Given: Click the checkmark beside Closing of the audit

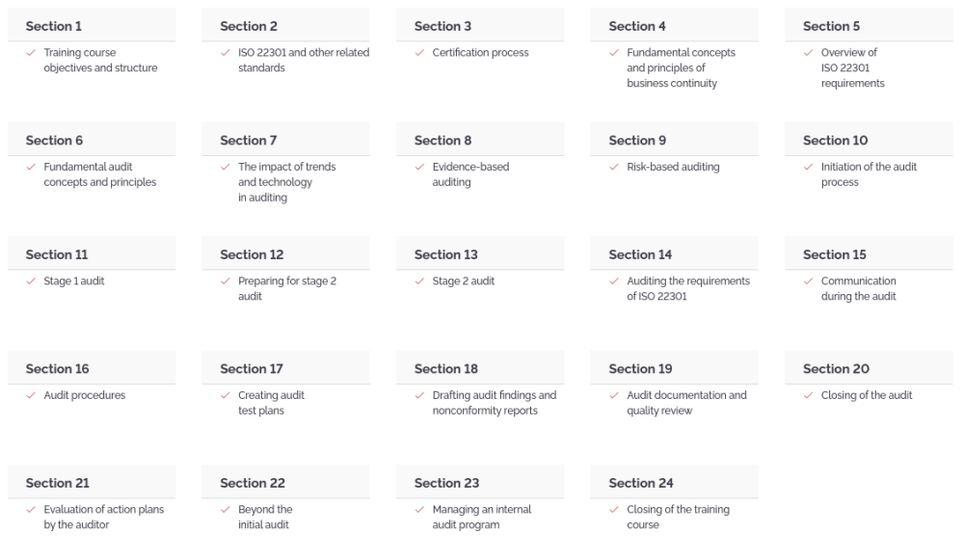Looking at the screenshot, I should pos(808,396).
